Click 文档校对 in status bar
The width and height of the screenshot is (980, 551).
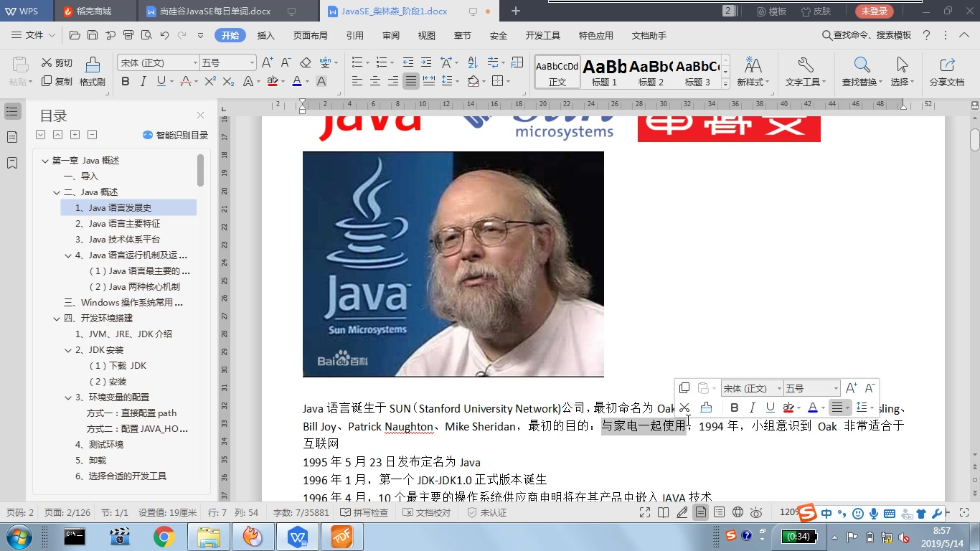point(427,512)
